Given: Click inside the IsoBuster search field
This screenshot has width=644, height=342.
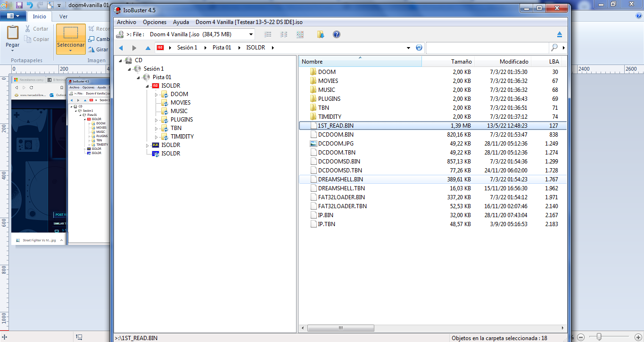Looking at the screenshot, I should click(487, 48).
